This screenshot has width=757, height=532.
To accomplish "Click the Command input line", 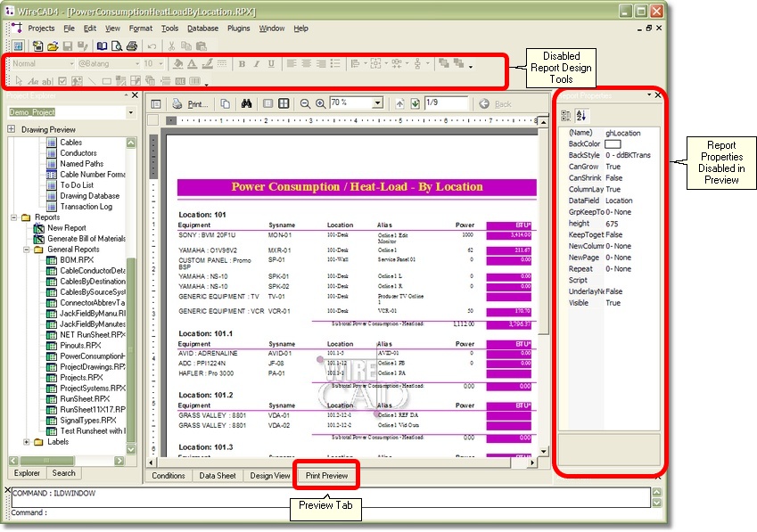I will (331, 512).
